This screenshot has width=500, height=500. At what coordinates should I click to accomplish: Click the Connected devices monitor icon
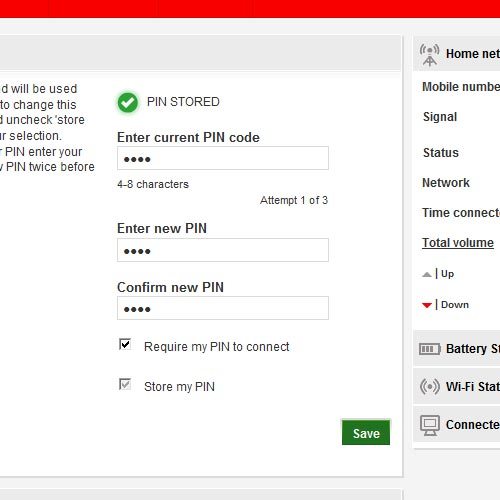click(430, 425)
